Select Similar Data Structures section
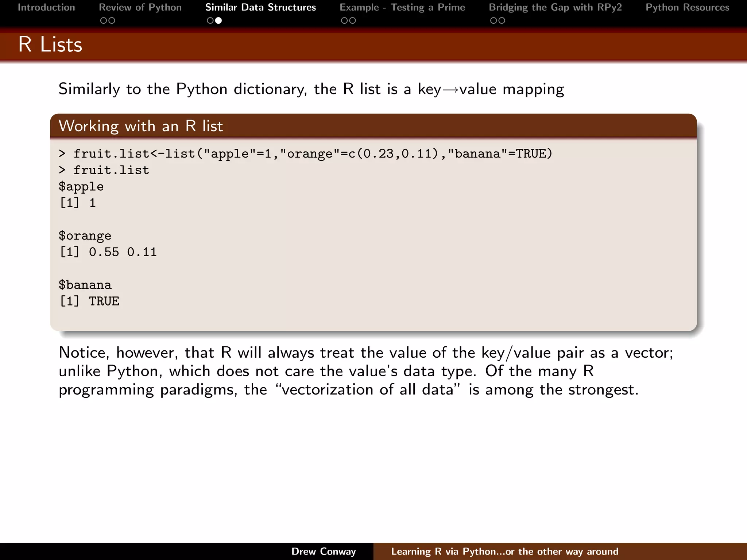The height and width of the screenshot is (560, 747). (x=260, y=7)
